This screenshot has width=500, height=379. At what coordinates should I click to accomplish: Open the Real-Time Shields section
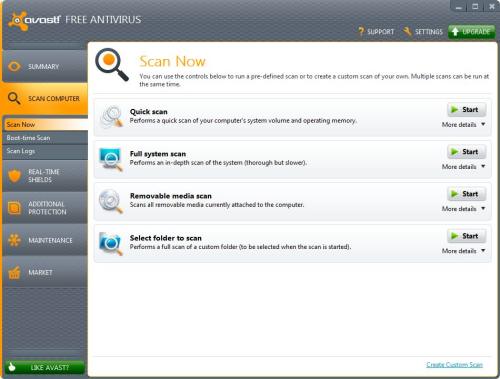(x=45, y=176)
